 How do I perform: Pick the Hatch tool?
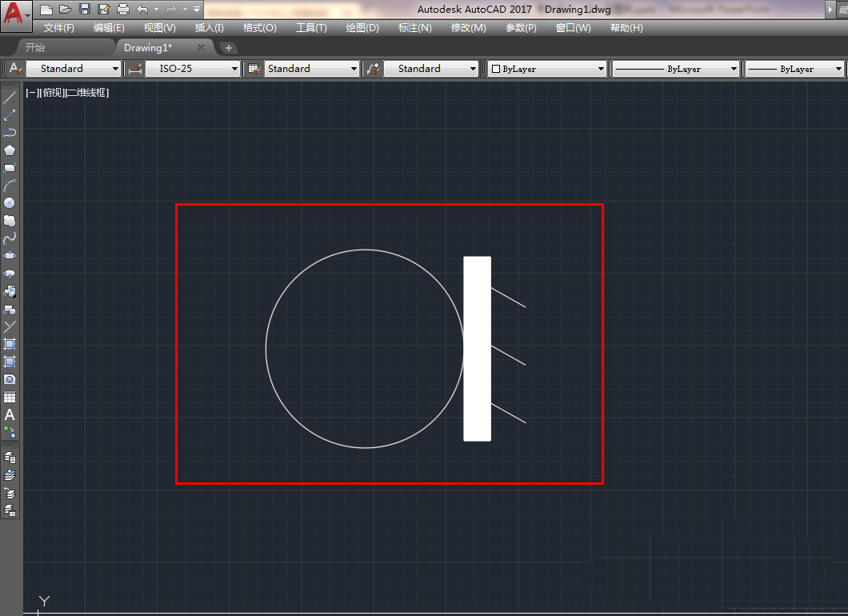point(10,344)
